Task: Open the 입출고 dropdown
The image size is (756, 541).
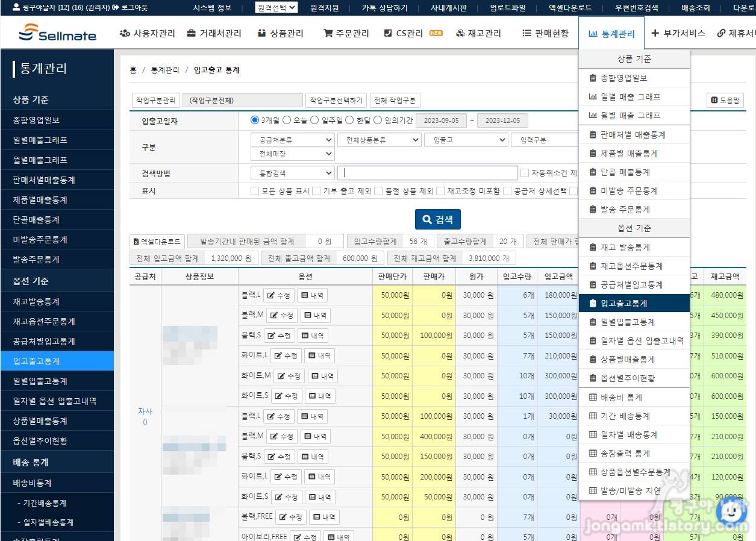Action: click(x=466, y=140)
